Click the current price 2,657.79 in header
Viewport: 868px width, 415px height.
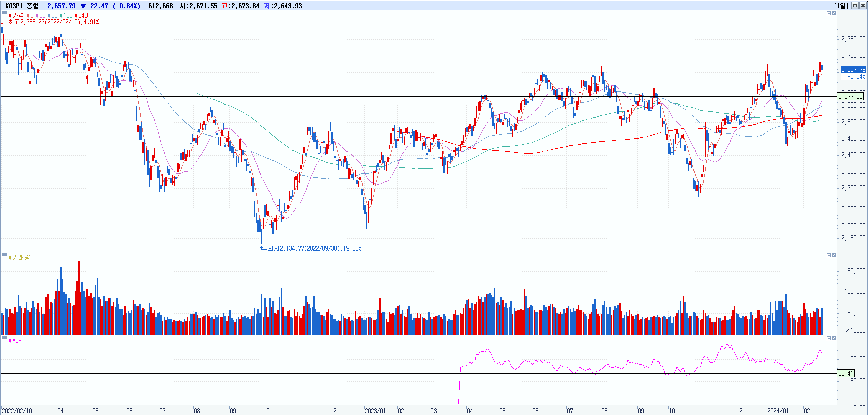pos(61,6)
